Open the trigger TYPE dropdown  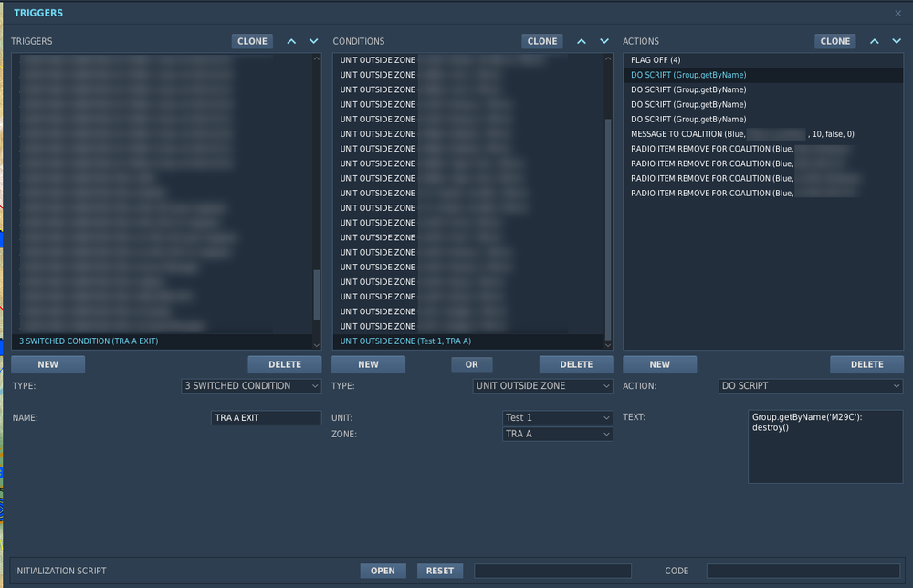pos(251,385)
